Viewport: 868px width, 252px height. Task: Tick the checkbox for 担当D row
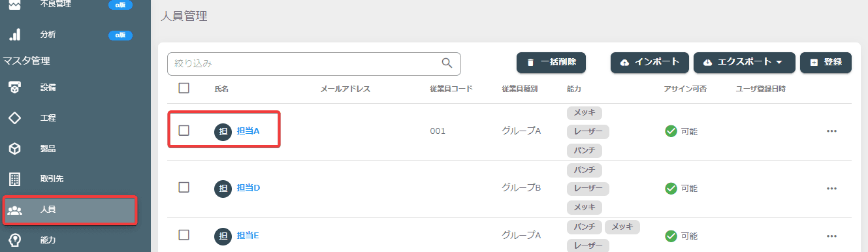tap(184, 187)
